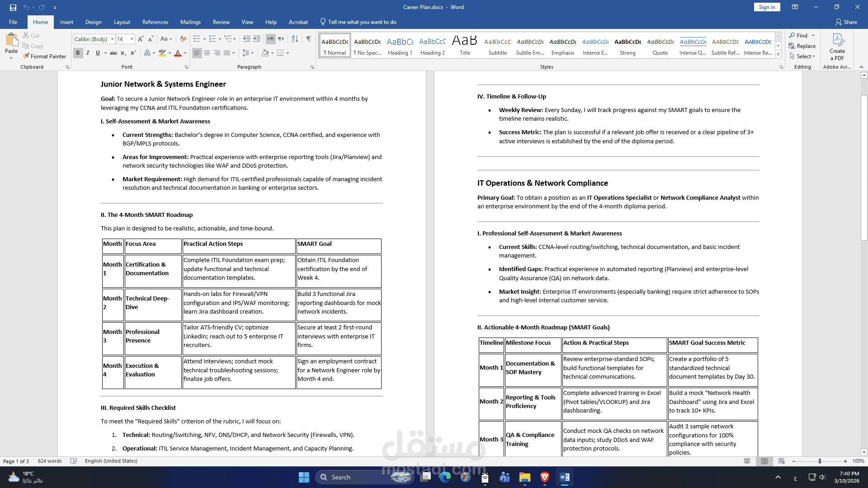
Task: Toggle superscript formatting
Action: pyautogui.click(x=133, y=53)
